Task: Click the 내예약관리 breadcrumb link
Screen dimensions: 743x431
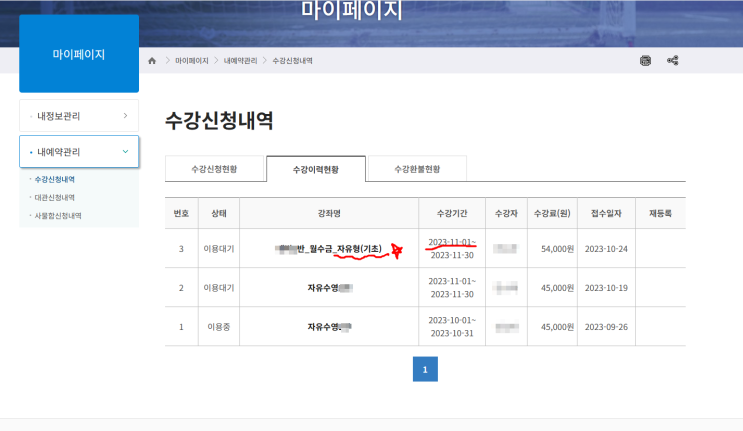Action: click(240, 61)
